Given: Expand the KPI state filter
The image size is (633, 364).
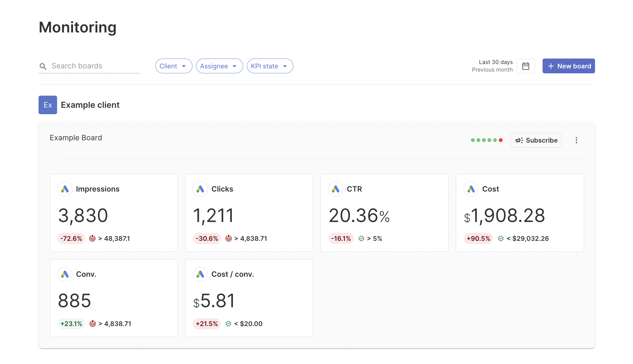Looking at the screenshot, I should point(270,66).
